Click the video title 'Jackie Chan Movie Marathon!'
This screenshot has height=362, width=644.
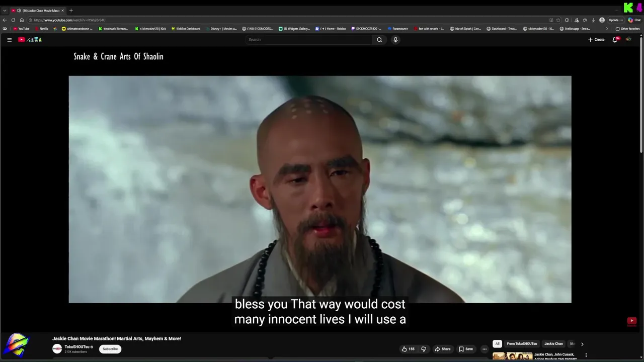pos(117,339)
